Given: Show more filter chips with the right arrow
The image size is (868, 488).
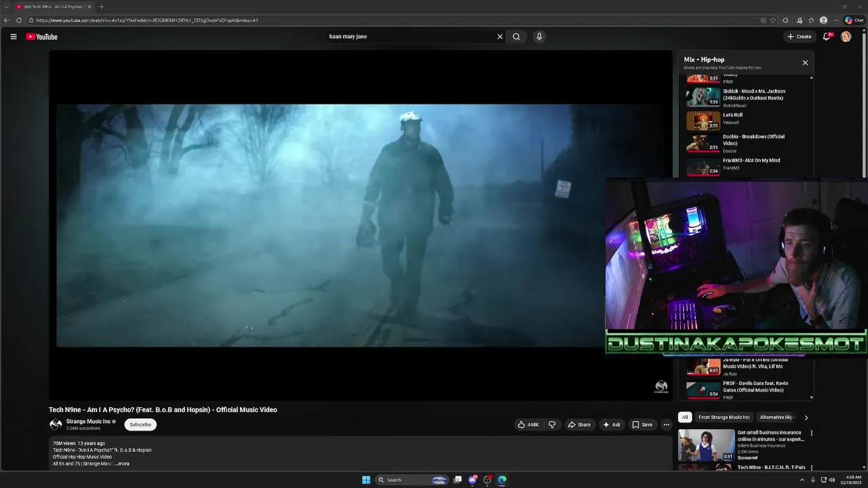Looking at the screenshot, I should click(806, 418).
